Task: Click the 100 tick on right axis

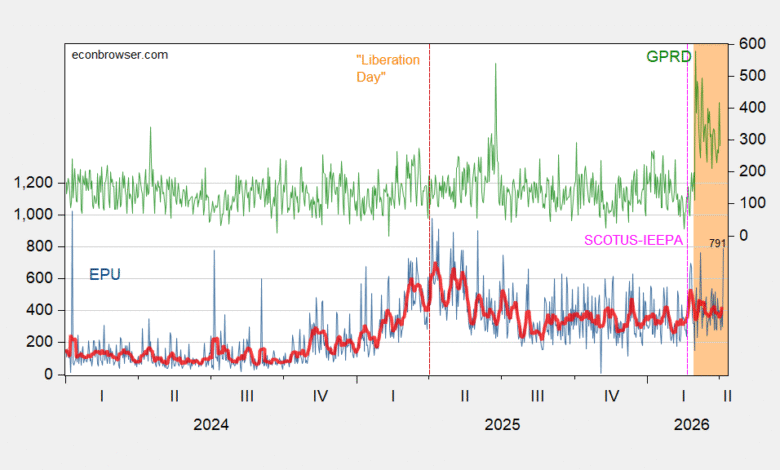Action: (x=751, y=204)
